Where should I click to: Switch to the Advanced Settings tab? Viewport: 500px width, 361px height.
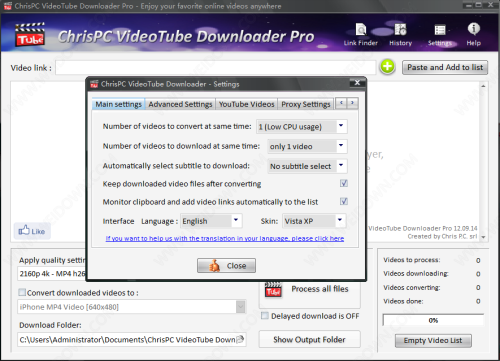coord(180,104)
